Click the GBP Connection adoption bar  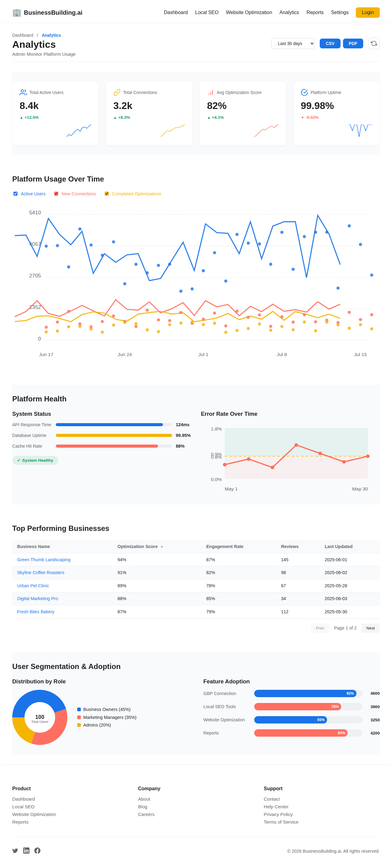(x=308, y=693)
